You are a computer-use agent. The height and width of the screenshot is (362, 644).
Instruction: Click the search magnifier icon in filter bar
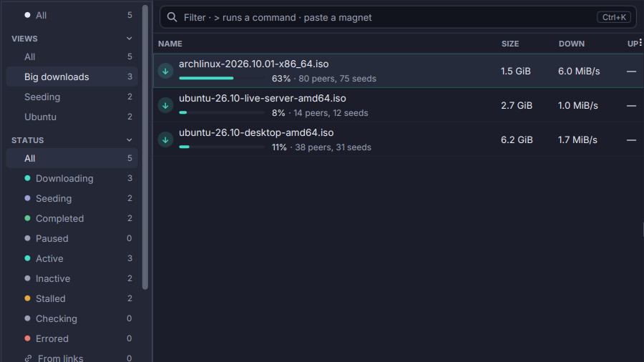(172, 17)
